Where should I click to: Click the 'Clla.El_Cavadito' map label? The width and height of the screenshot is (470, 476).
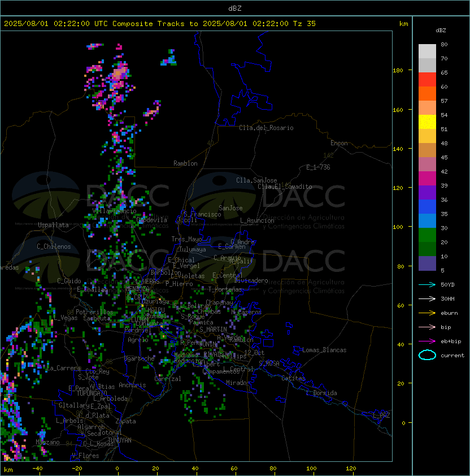[285, 187]
